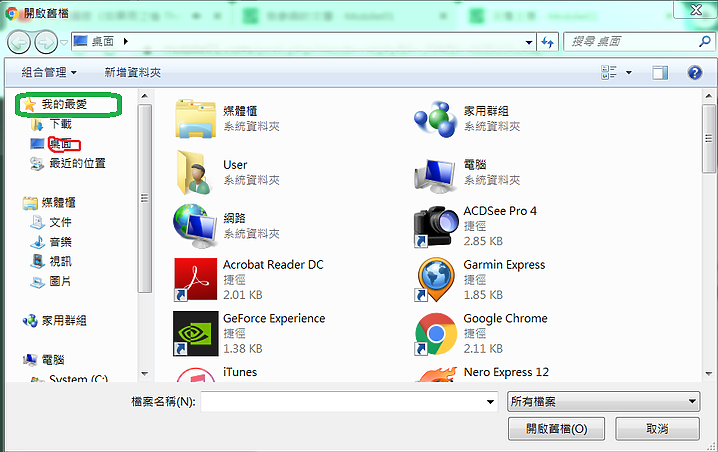The height and width of the screenshot is (452, 718).
Task: Select the Google Chrome shortcut icon
Action: pyautogui.click(x=436, y=334)
